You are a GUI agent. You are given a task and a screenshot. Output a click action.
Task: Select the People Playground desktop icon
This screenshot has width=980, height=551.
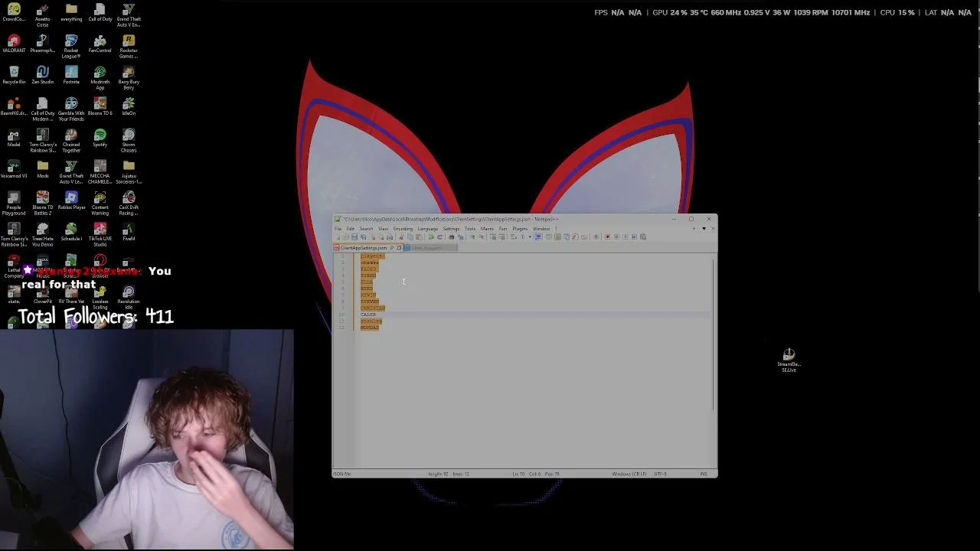14,204
